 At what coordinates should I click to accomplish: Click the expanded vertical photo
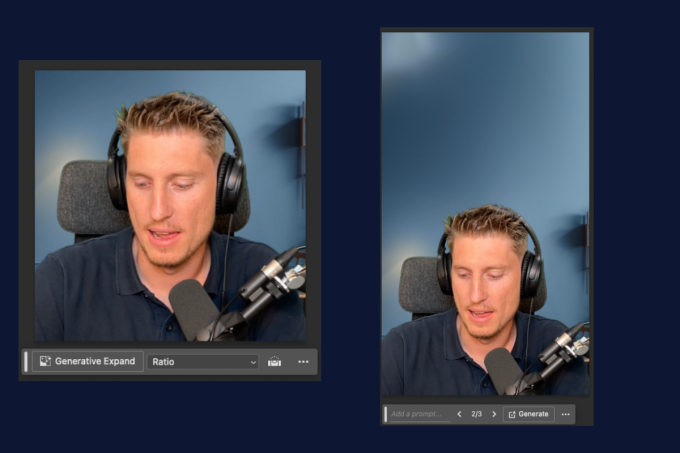(485, 214)
